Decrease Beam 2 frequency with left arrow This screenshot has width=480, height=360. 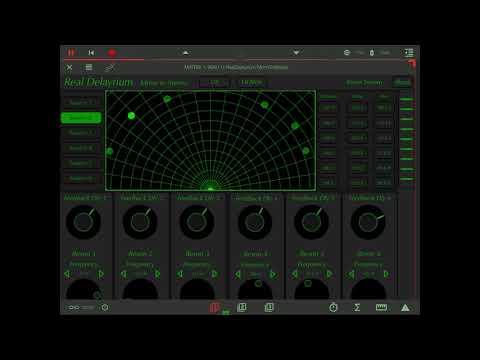(124, 274)
